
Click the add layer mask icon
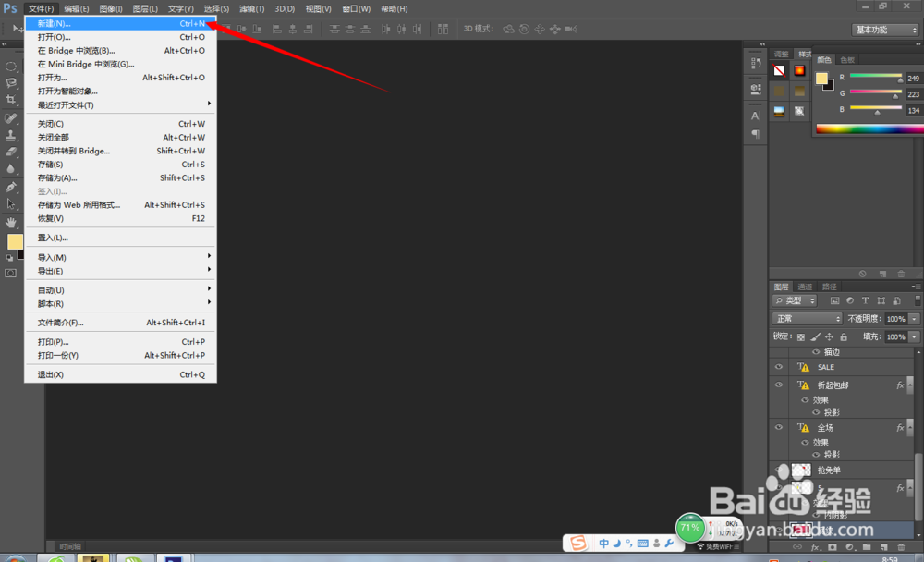(x=833, y=547)
